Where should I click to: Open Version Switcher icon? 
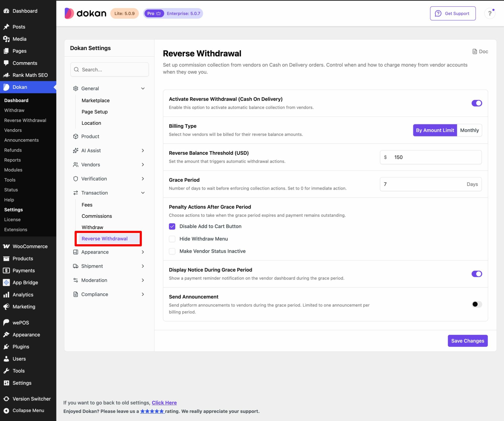coord(6,399)
